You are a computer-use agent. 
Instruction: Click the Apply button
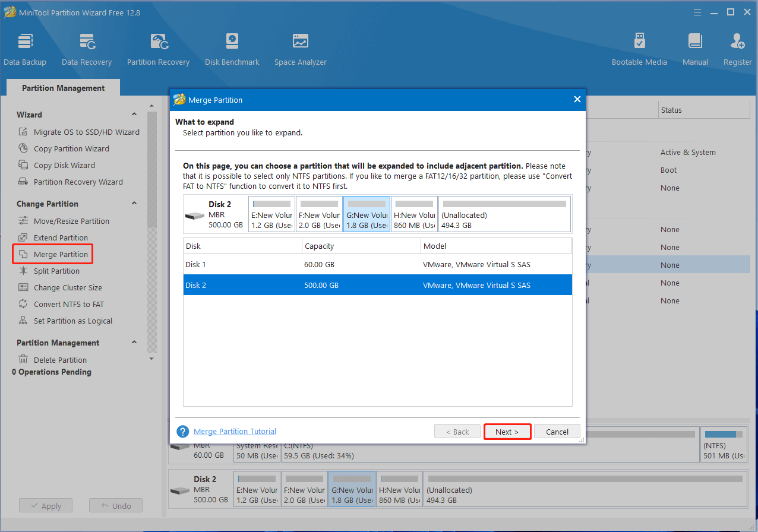click(46, 506)
